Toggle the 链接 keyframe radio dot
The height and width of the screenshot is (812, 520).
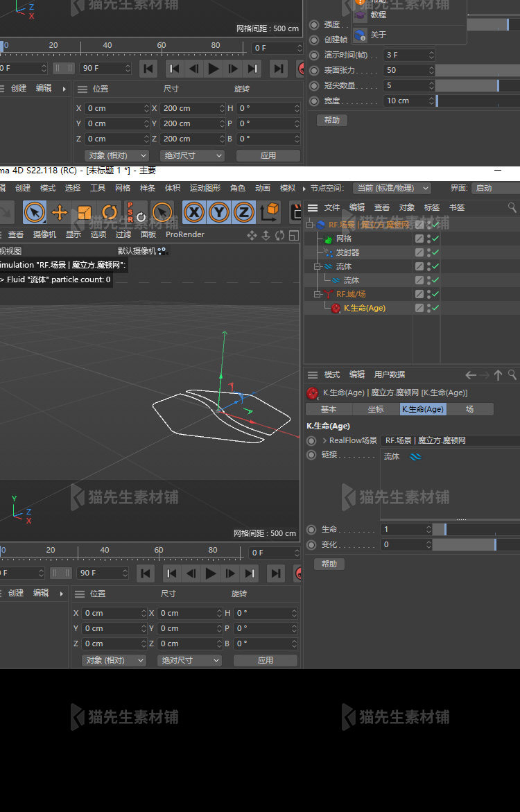coord(311,455)
